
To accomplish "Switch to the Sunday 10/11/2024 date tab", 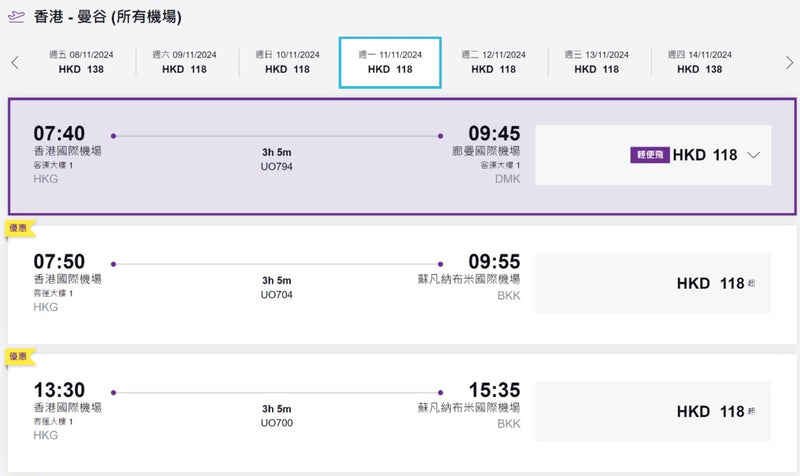I will [288, 62].
